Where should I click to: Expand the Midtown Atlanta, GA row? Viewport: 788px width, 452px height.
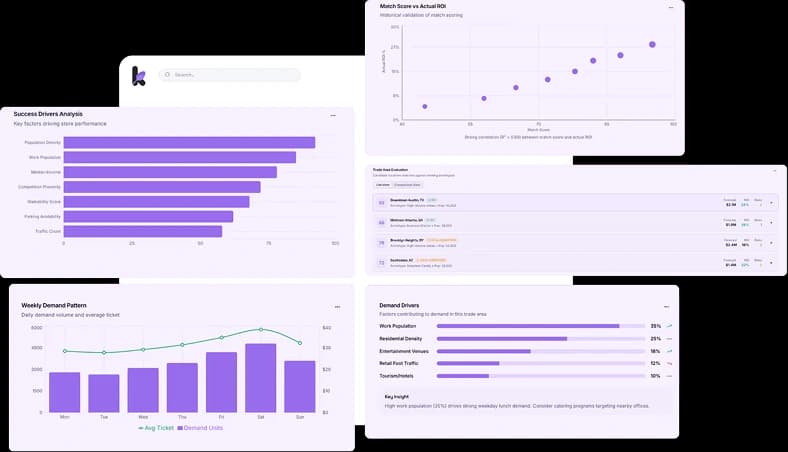pos(771,223)
